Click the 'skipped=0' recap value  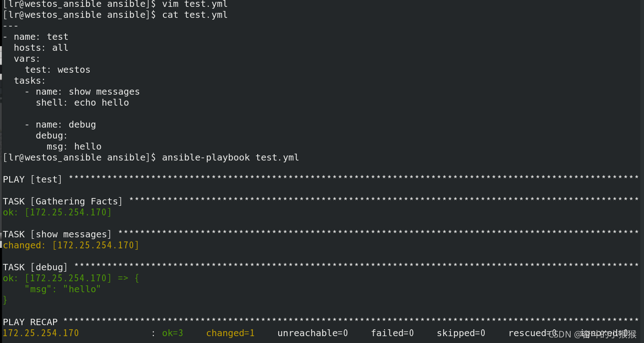point(461,333)
